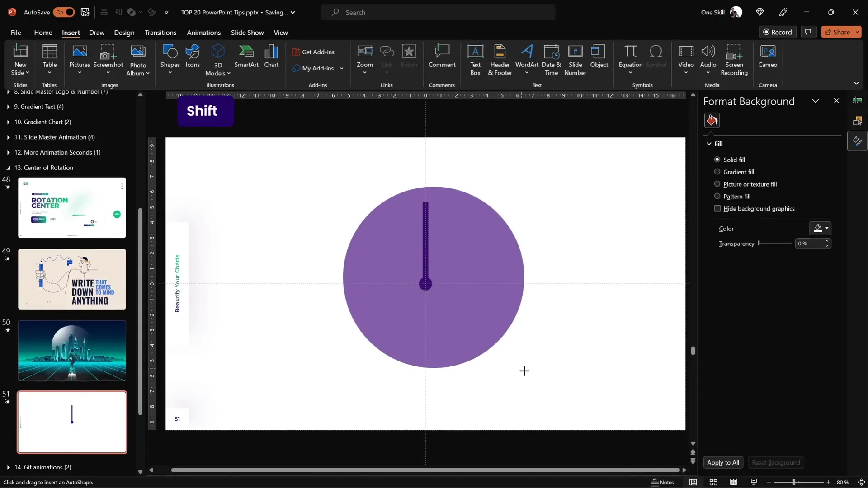Insert a Text Box
The height and width of the screenshot is (488, 868).
click(x=475, y=60)
